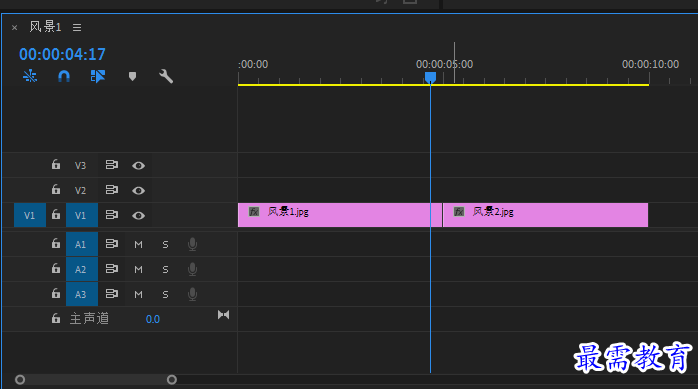Toggle sync lock for A1
698x389 pixels.
pos(112,244)
